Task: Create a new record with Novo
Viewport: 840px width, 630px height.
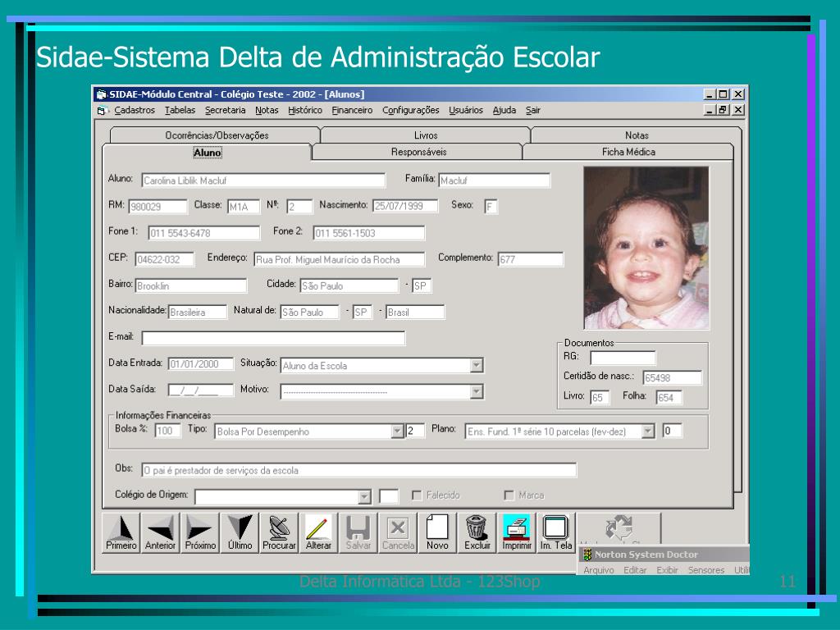Action: [x=437, y=532]
